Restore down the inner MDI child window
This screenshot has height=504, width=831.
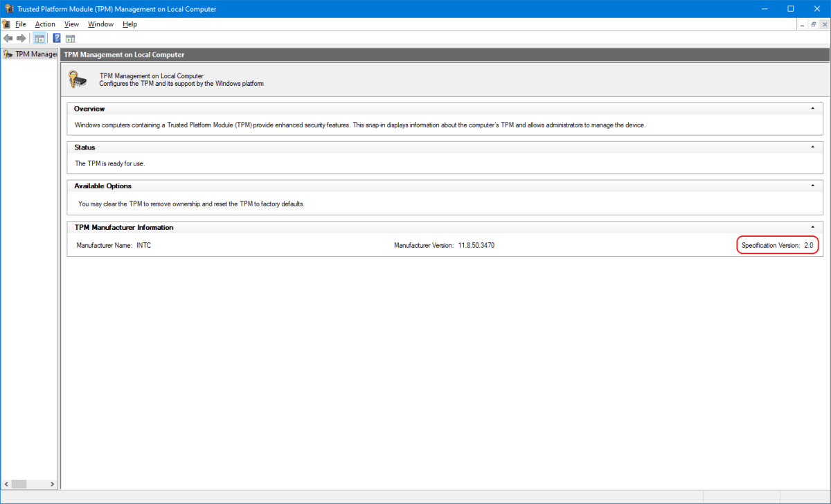pyautogui.click(x=814, y=24)
